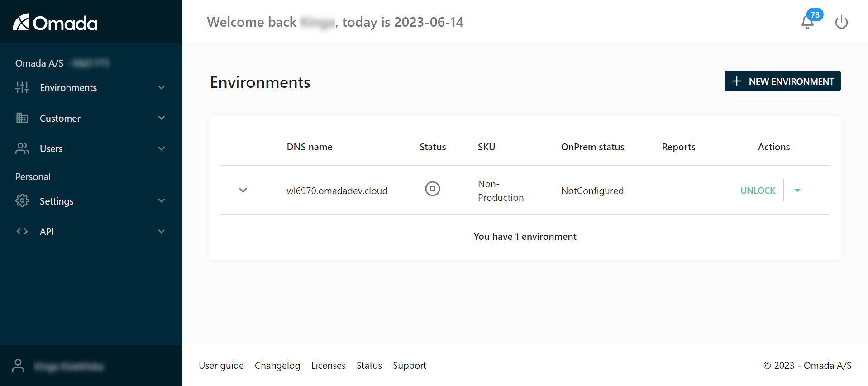
Task: Expand the Environments sidebar chevron
Action: click(162, 87)
